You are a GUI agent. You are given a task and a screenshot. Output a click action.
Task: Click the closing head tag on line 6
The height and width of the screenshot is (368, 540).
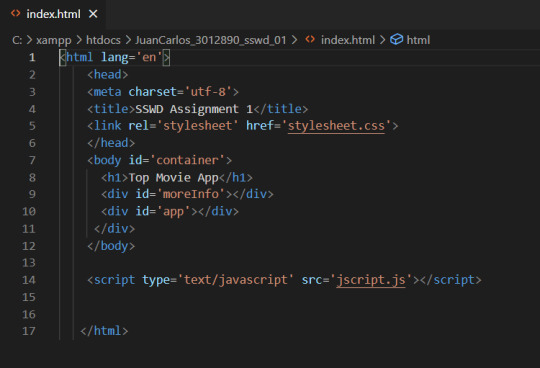point(111,143)
